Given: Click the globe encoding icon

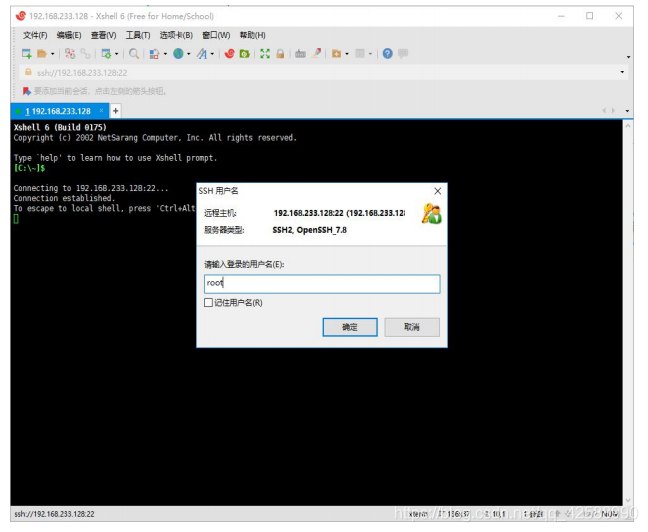Looking at the screenshot, I should 178,53.
